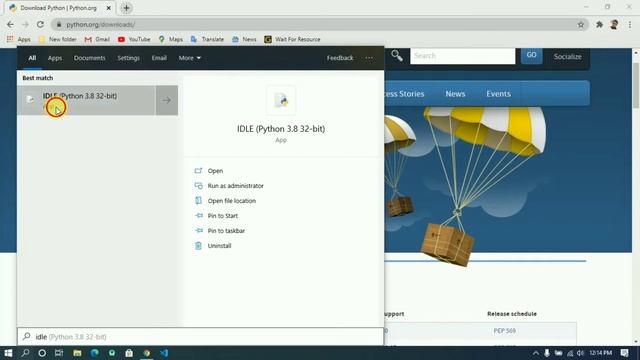Select the Download Python browser tab
Viewport: 640px width, 360px height.
59,8
